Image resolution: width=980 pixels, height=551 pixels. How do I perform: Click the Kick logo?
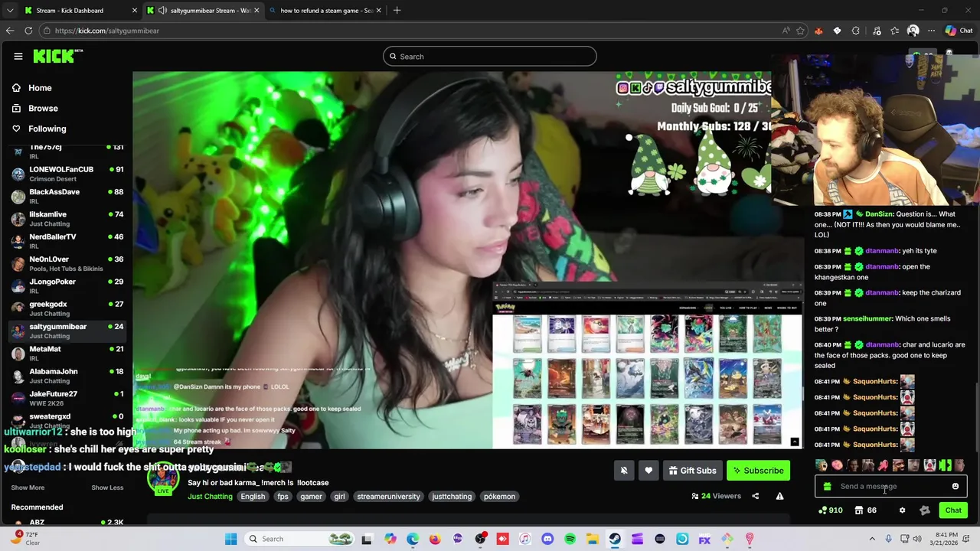55,56
